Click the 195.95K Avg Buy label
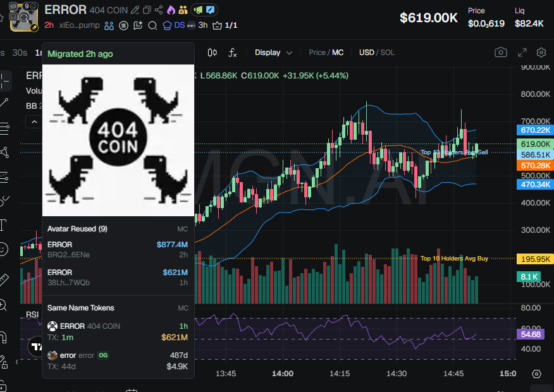Screen dimensions: 554x392 pyautogui.click(x=535, y=259)
